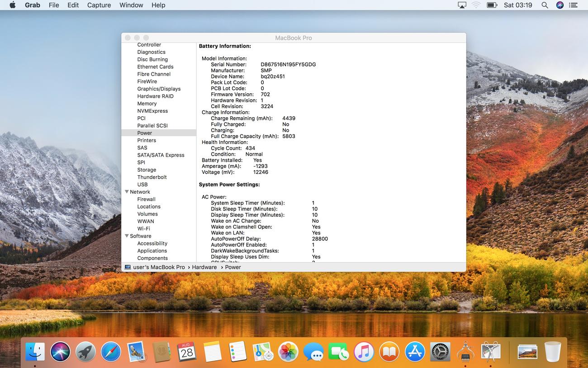Open Messages speech bubble icon

coord(313,351)
